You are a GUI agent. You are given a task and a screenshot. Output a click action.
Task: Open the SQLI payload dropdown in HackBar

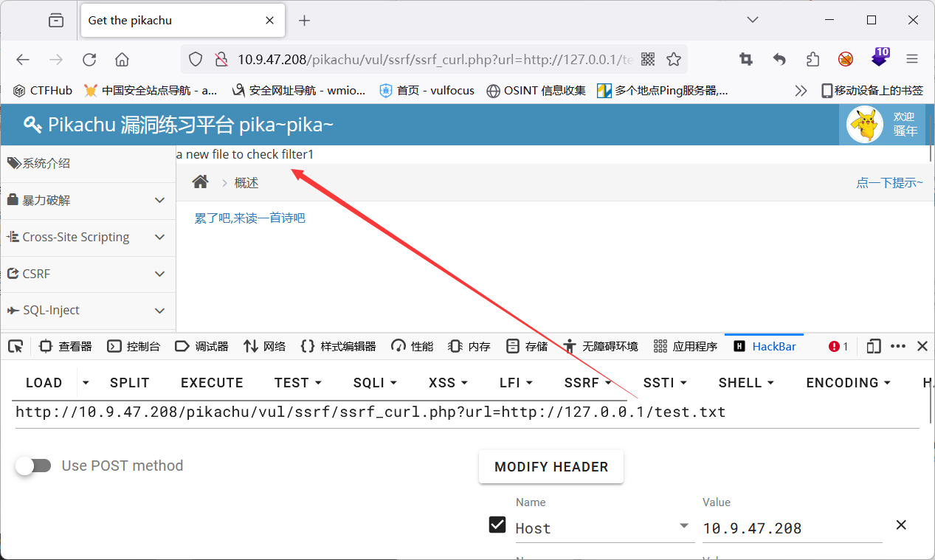[374, 382]
